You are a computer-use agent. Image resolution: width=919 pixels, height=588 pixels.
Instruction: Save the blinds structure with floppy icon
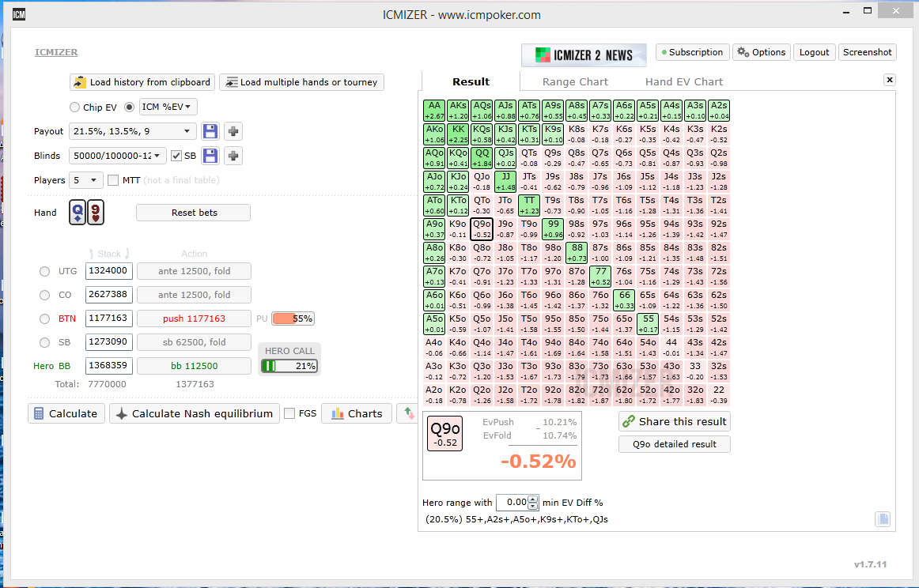(210, 156)
